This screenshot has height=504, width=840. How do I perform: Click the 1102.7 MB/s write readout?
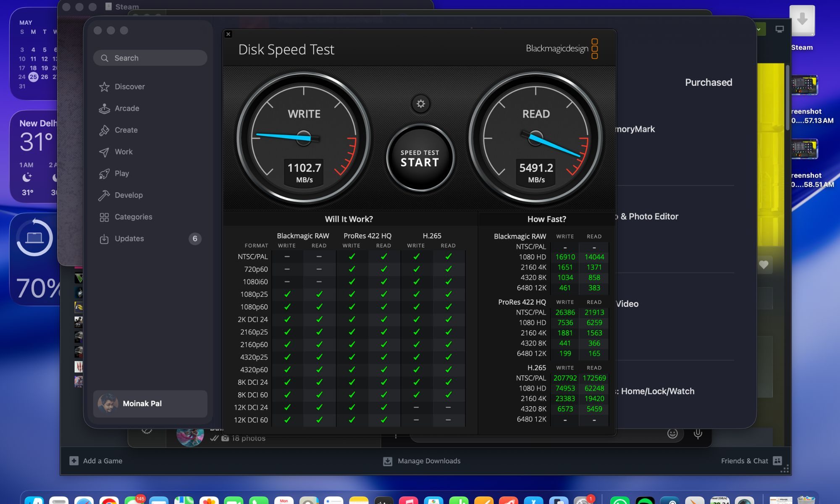(x=304, y=173)
